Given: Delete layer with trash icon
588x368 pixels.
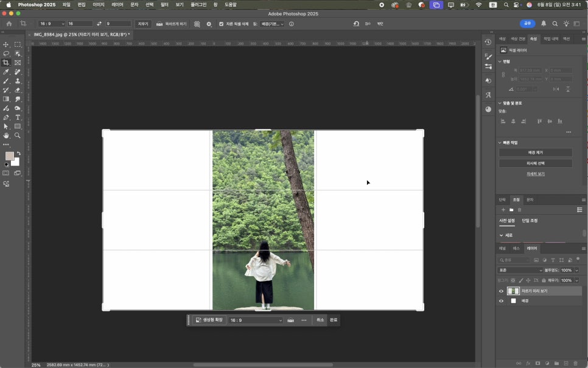Looking at the screenshot, I should point(576,363).
